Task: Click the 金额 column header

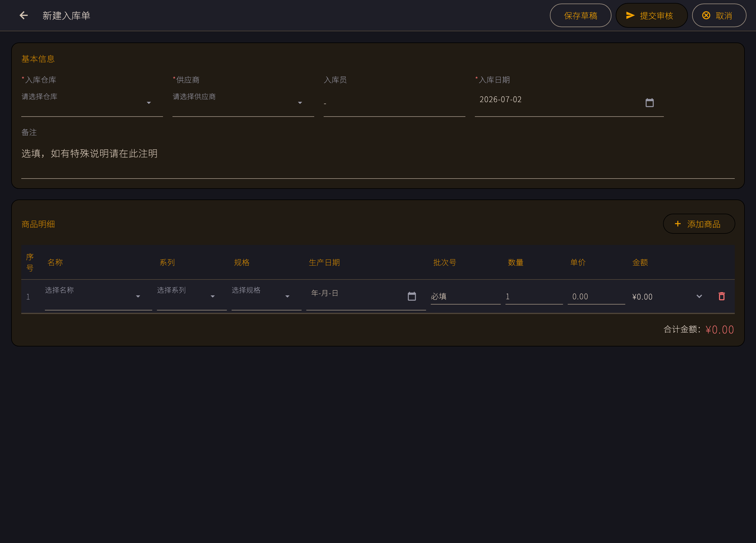Action: (x=640, y=263)
